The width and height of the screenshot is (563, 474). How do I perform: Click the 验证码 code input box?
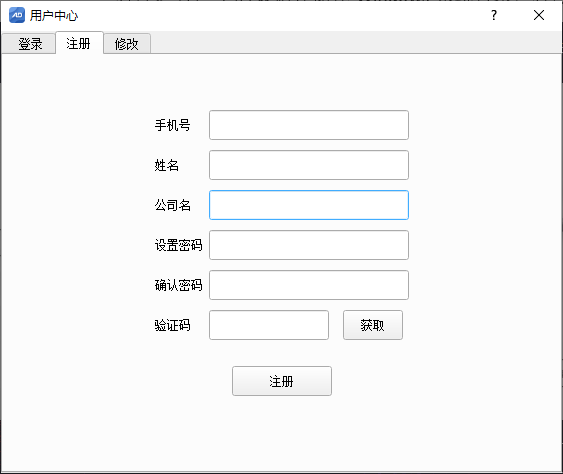[x=269, y=325]
